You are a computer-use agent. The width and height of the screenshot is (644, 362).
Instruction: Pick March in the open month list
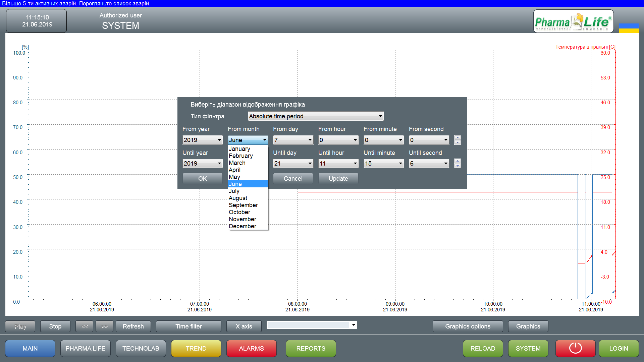237,163
